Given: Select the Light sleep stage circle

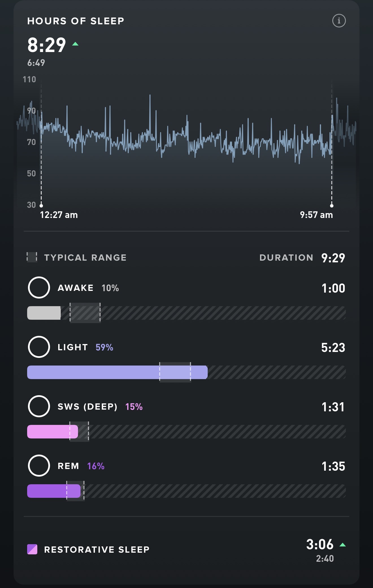Looking at the screenshot, I should (x=39, y=347).
